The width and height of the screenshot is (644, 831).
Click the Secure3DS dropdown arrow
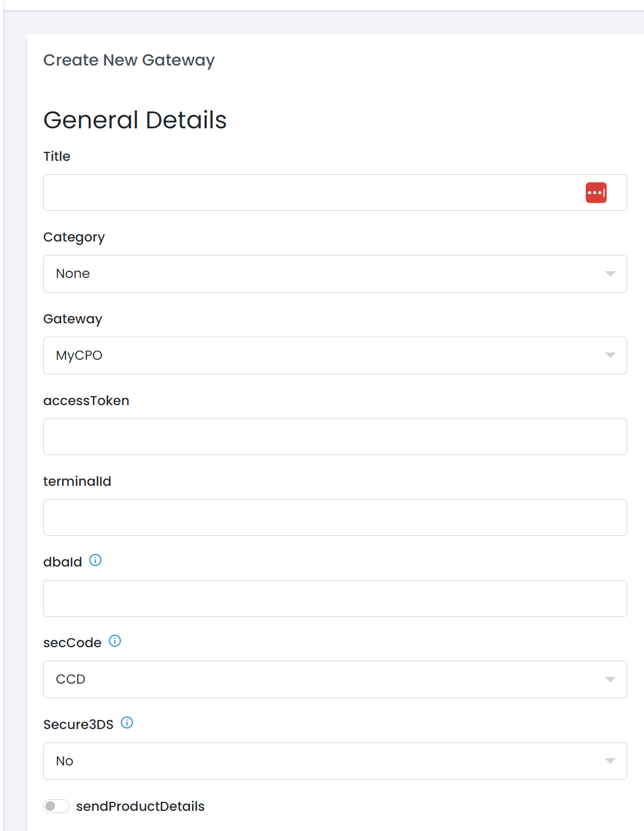tap(610, 761)
